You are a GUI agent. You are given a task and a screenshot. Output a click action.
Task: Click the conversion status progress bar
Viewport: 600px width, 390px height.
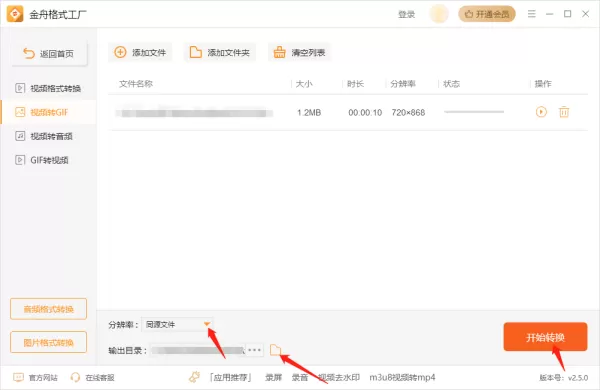point(474,112)
